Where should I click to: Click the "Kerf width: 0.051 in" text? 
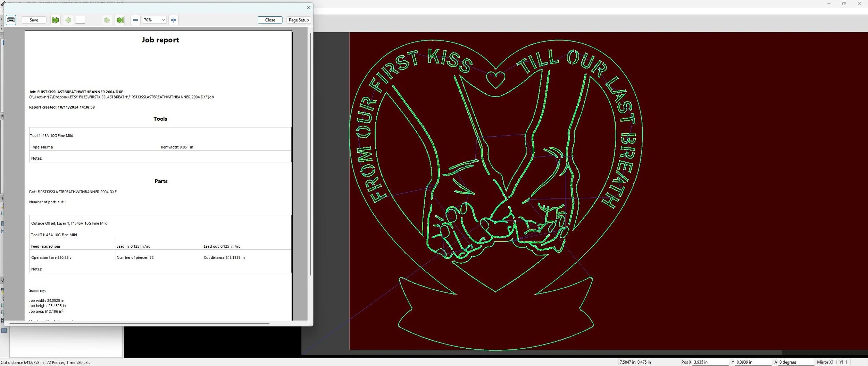click(x=177, y=147)
